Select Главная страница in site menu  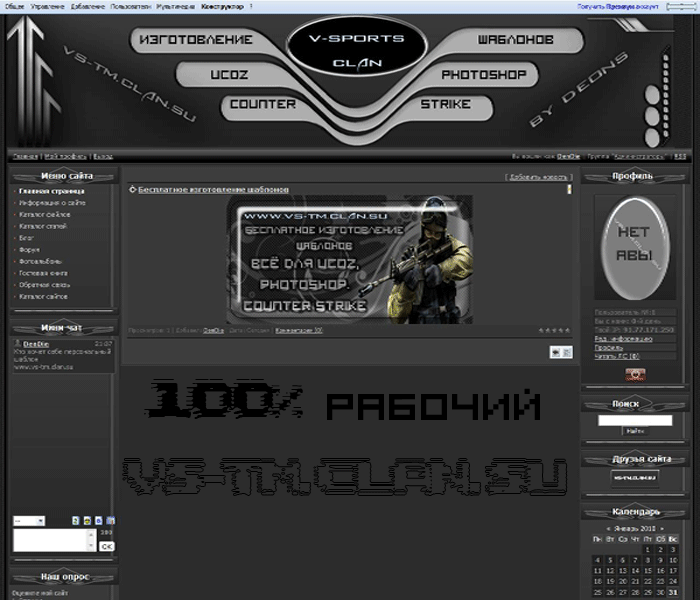51,191
